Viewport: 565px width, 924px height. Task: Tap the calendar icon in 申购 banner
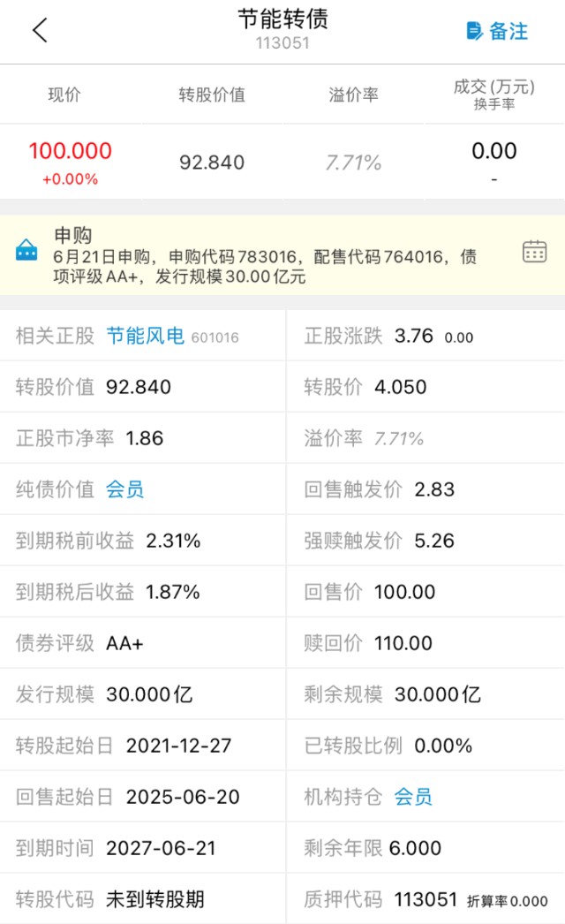[534, 251]
